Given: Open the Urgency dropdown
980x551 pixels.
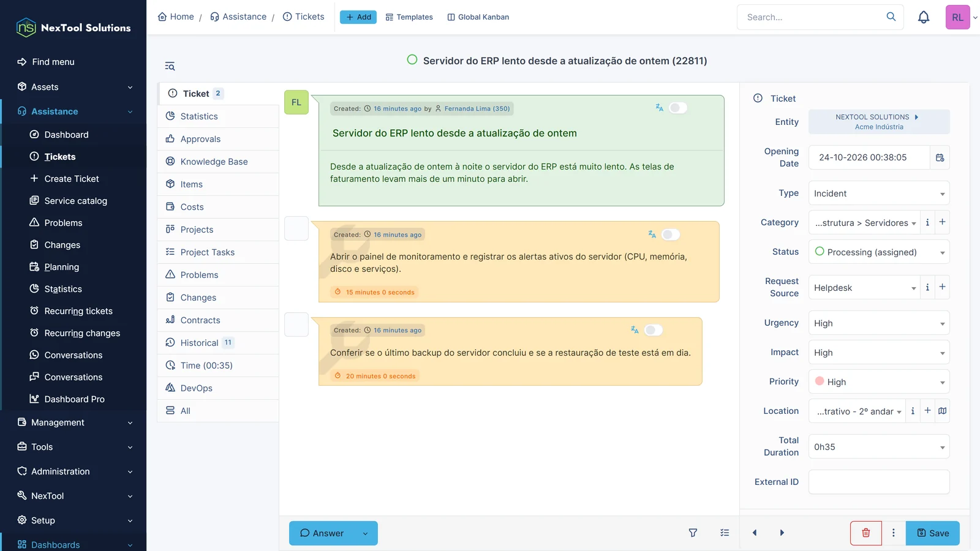Looking at the screenshot, I should (879, 323).
